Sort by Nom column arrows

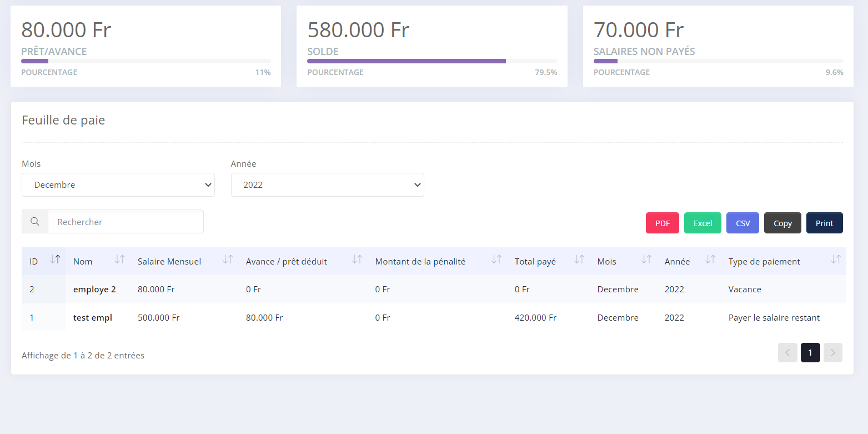click(x=119, y=260)
